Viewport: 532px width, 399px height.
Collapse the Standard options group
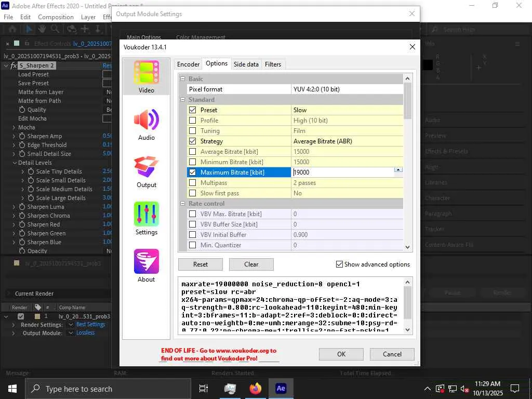coord(183,100)
